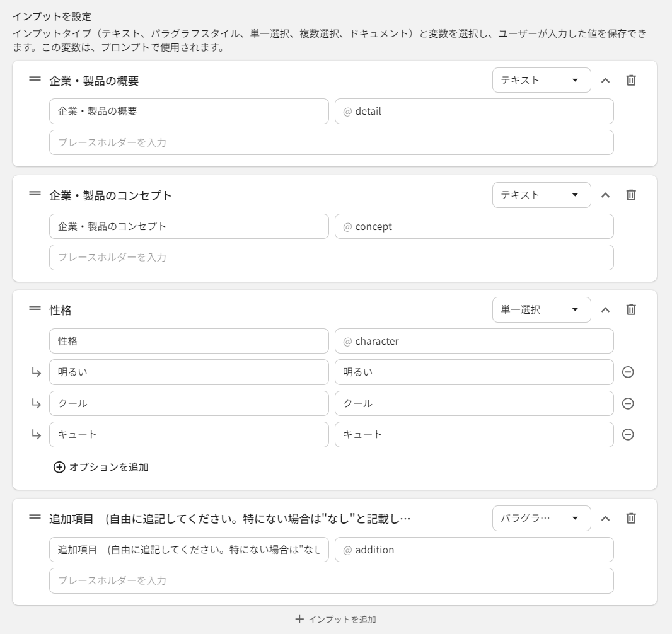672x634 pixels.
Task: Delete the 追加項目 input with trash icon
Action: tap(630, 518)
